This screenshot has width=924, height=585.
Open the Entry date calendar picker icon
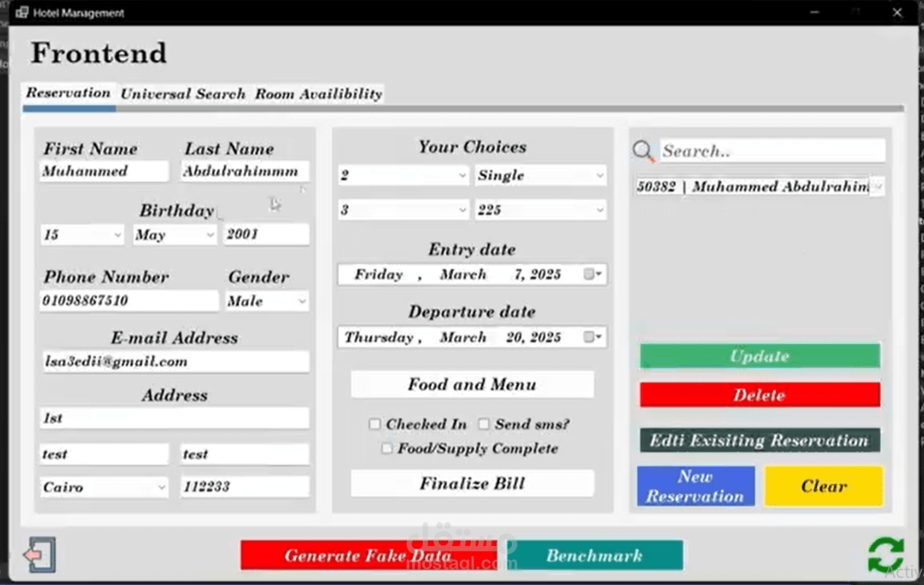[591, 274]
